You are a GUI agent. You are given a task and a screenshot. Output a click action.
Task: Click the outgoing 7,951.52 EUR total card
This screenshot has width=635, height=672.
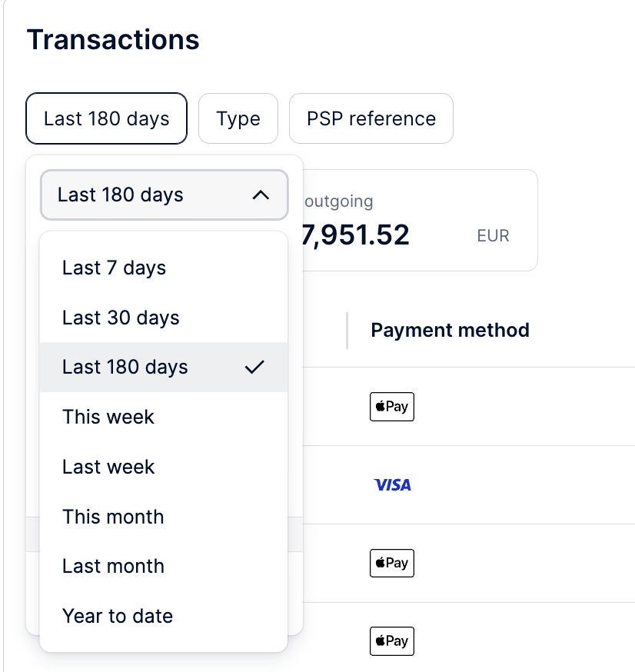[420, 221]
